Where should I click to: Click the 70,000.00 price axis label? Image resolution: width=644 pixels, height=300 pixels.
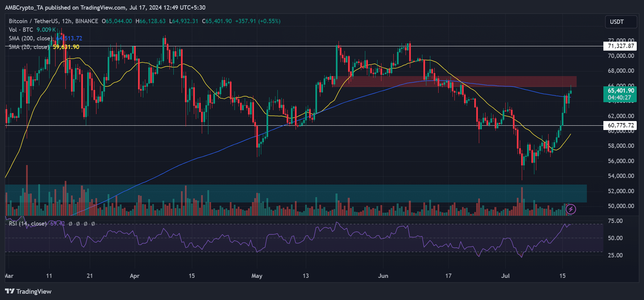click(x=621, y=56)
